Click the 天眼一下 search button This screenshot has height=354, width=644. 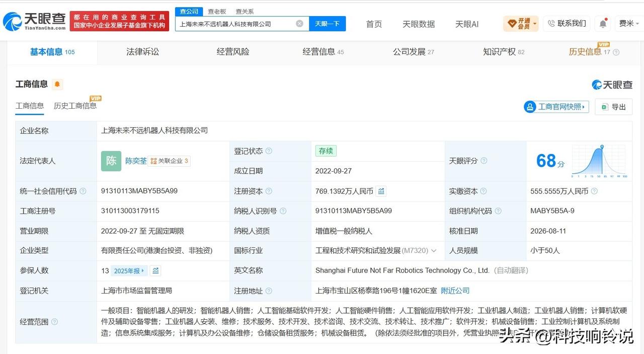point(327,24)
